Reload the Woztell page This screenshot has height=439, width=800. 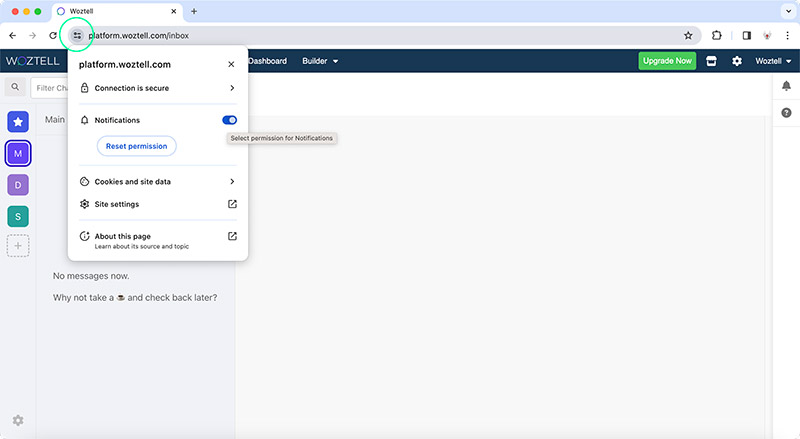point(53,35)
